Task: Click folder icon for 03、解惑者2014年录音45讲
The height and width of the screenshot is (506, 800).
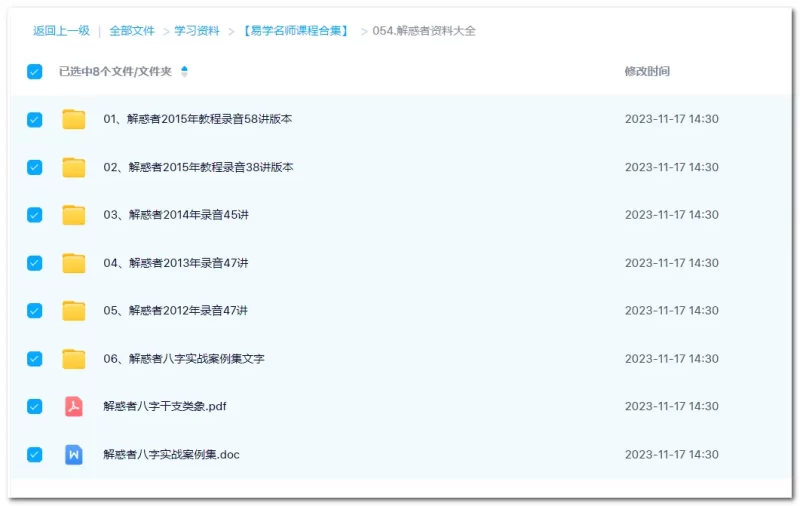Action: (73, 215)
